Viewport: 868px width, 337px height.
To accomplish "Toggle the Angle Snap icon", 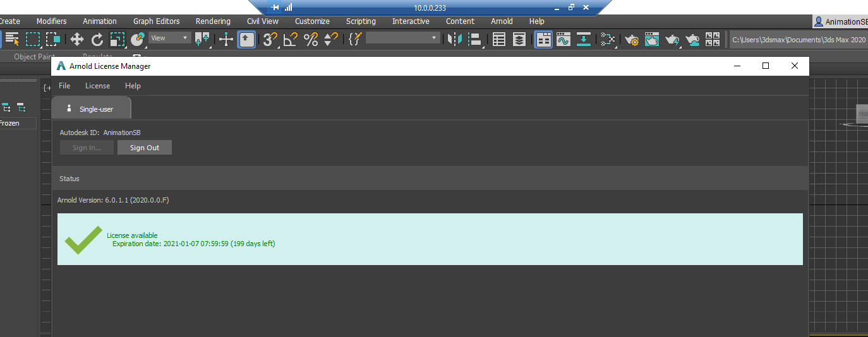I will coord(291,39).
